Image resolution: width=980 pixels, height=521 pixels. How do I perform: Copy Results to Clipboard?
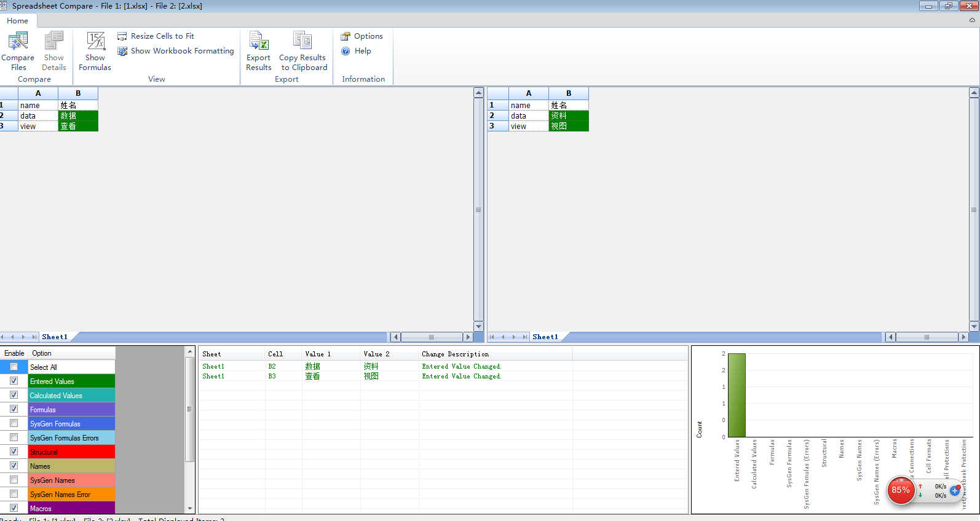(302, 42)
